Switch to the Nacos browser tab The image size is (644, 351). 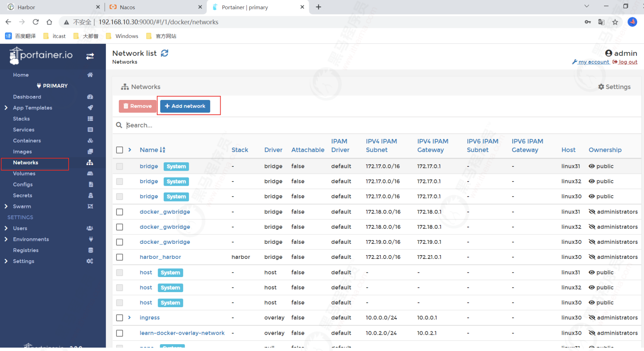point(155,7)
